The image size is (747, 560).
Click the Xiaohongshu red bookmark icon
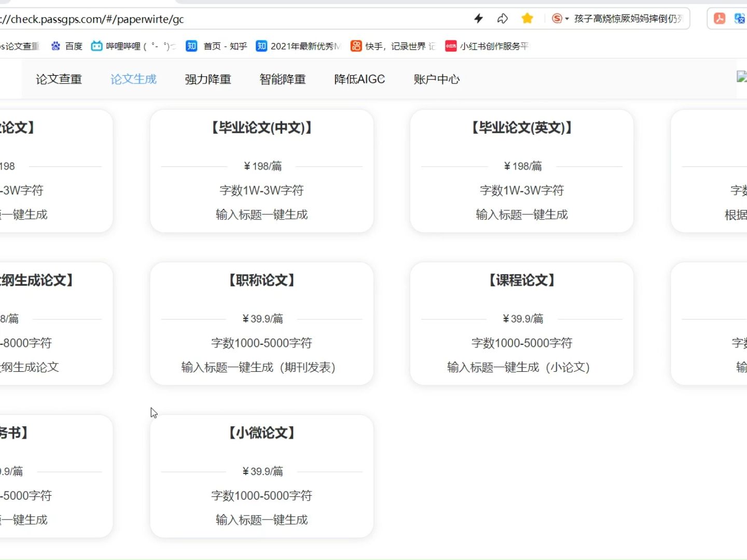point(451,46)
